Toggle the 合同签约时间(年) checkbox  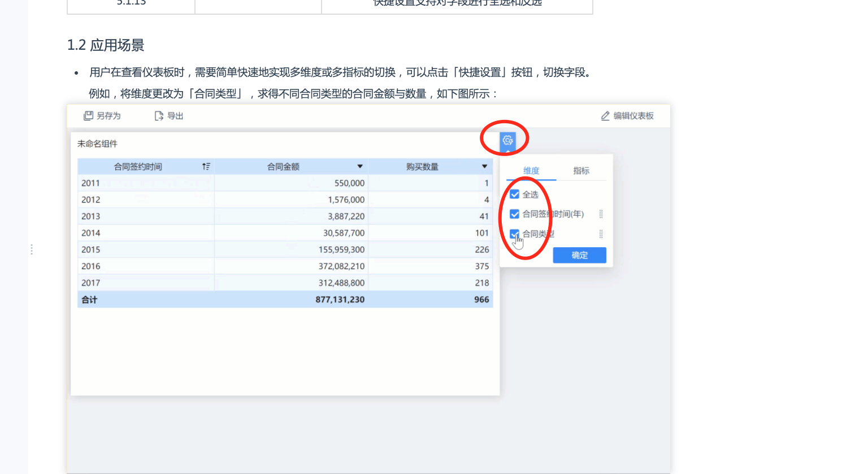(x=514, y=214)
